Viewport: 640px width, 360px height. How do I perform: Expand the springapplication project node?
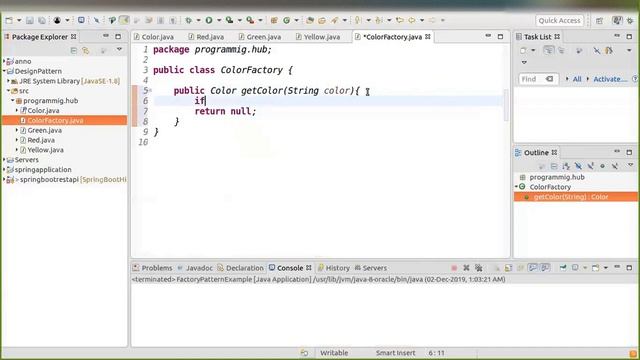pos(4,169)
